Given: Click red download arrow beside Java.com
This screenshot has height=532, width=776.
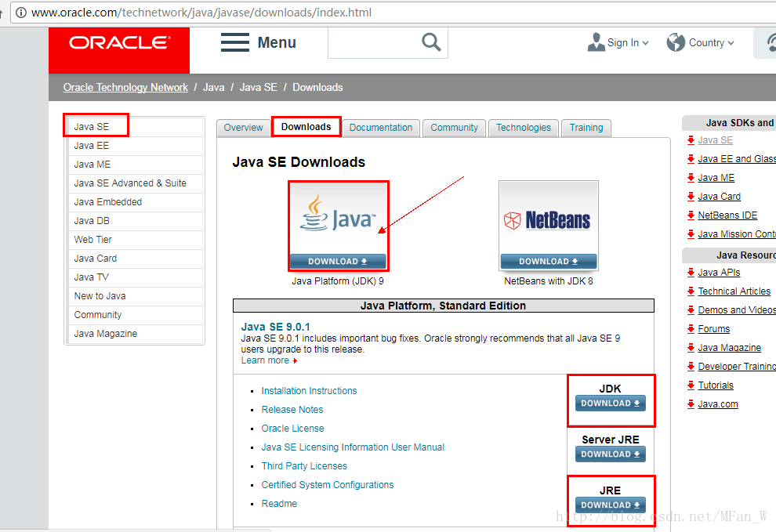Looking at the screenshot, I should pyautogui.click(x=691, y=404).
